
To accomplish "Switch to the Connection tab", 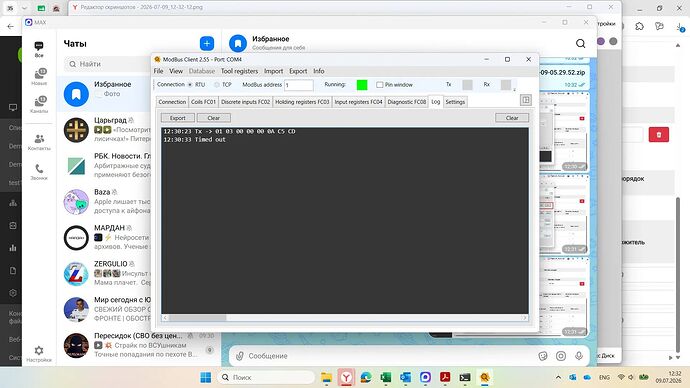I will 172,102.
